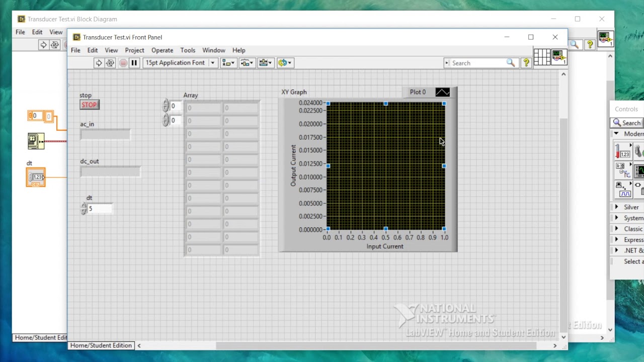The height and width of the screenshot is (362, 644).
Task: Open the Resize Objects toolbar menu
Action: (265, 63)
